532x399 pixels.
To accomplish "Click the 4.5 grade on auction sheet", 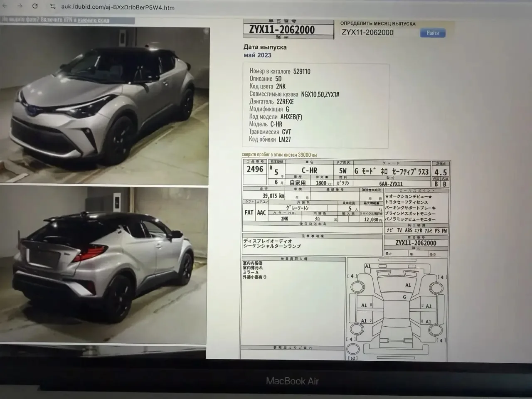I will click(441, 172).
